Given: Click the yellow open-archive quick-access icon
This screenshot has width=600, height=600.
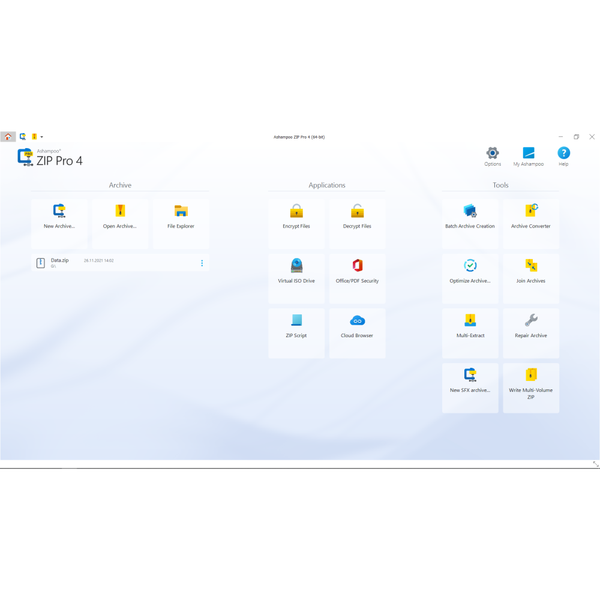Looking at the screenshot, I should coord(34,137).
